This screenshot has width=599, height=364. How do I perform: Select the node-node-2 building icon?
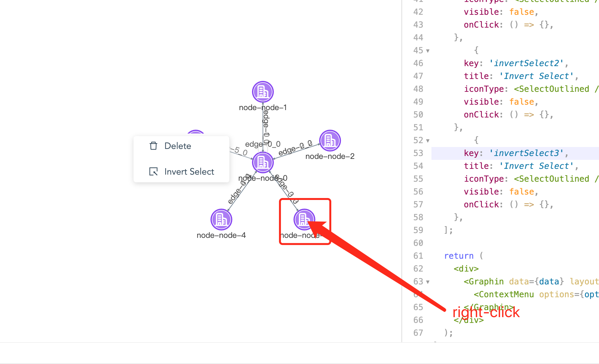tap(330, 140)
